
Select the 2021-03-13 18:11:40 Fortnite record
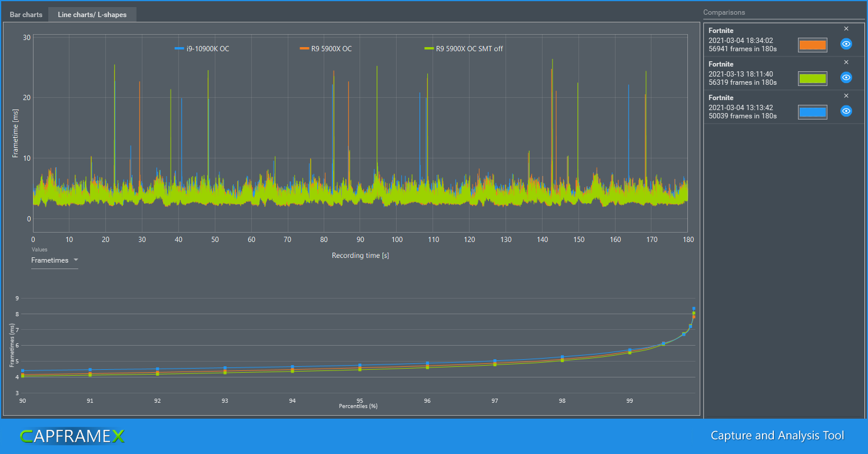(x=783, y=74)
